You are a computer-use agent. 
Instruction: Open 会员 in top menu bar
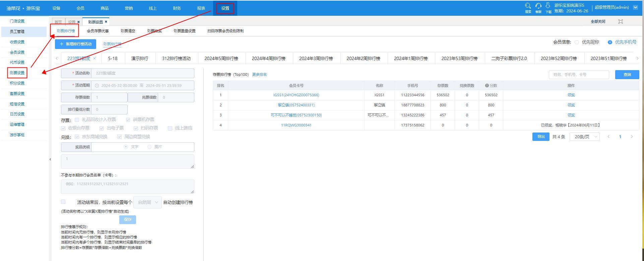click(x=80, y=8)
